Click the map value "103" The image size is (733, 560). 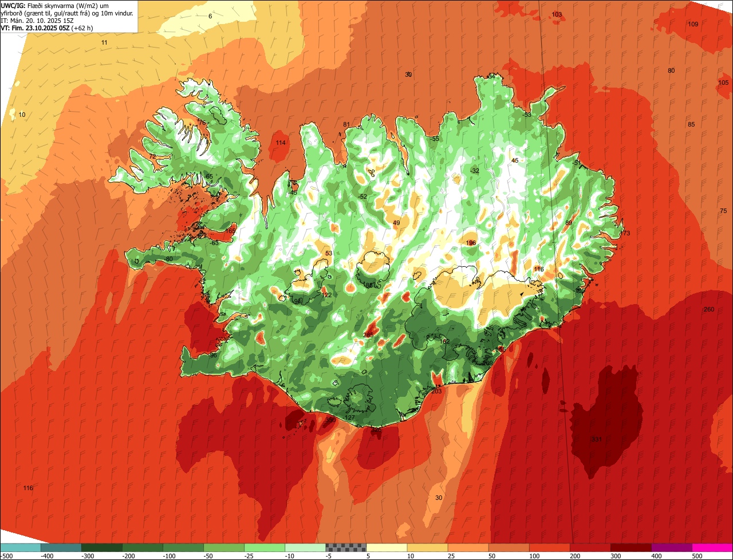557,14
